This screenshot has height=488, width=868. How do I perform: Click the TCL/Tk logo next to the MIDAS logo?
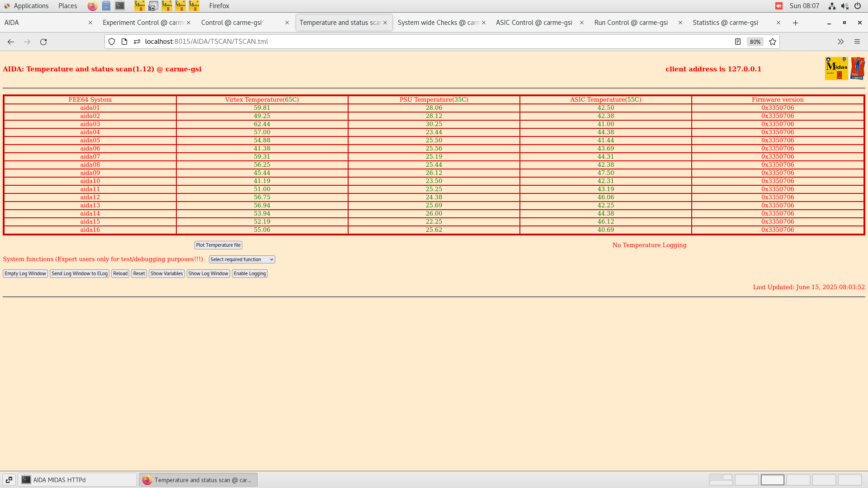[x=858, y=68]
